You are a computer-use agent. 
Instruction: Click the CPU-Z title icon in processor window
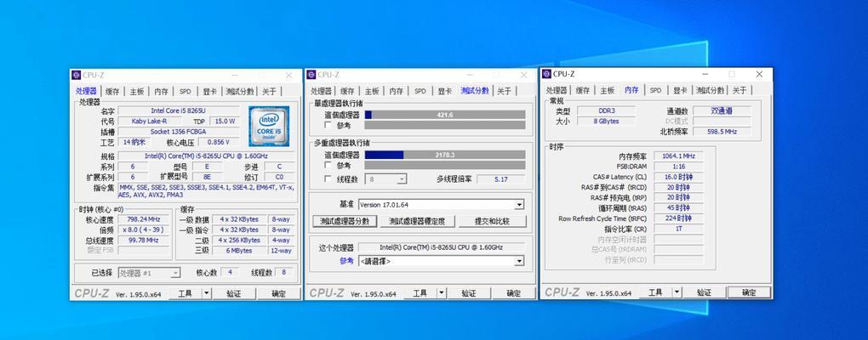tap(77, 75)
